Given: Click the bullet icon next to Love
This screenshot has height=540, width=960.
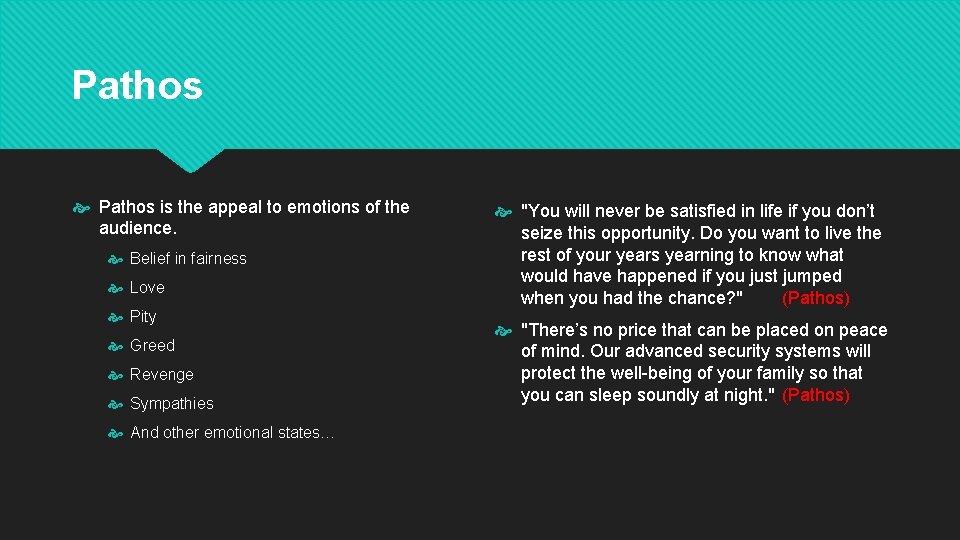Looking at the screenshot, I should click(x=115, y=288).
